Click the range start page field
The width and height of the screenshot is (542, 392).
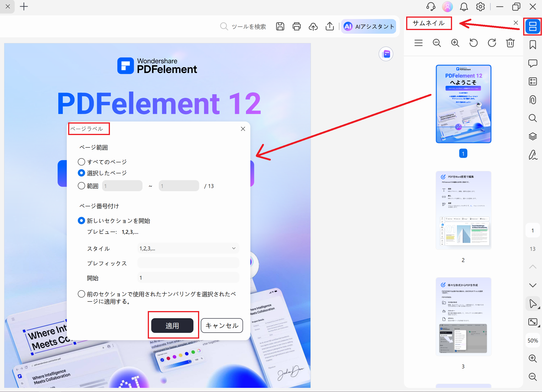122,186
